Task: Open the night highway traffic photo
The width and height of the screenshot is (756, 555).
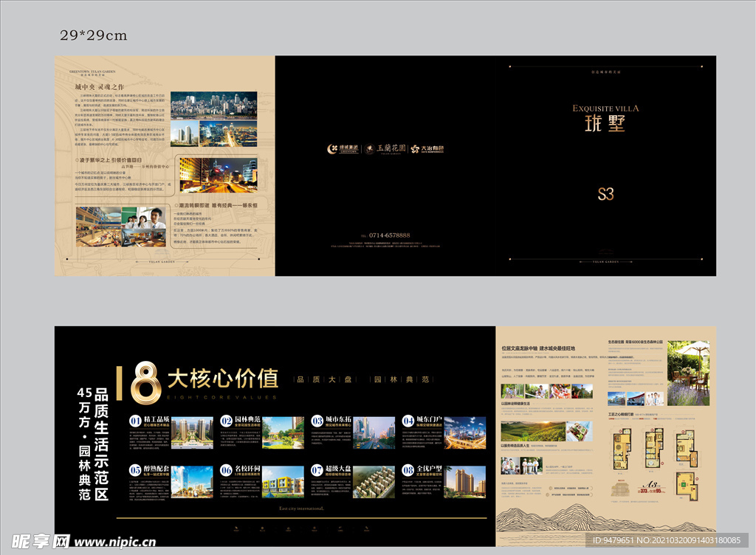Action: click(x=219, y=175)
